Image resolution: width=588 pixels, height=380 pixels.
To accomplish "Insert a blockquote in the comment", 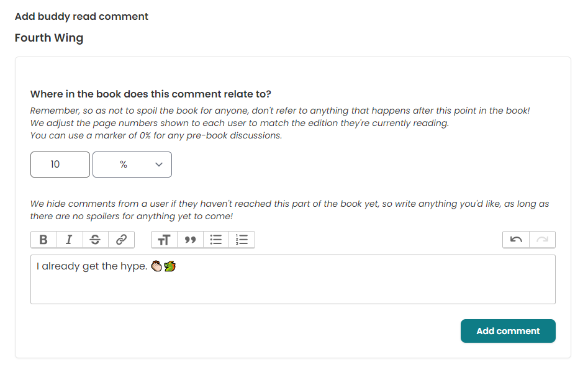I will 190,240.
